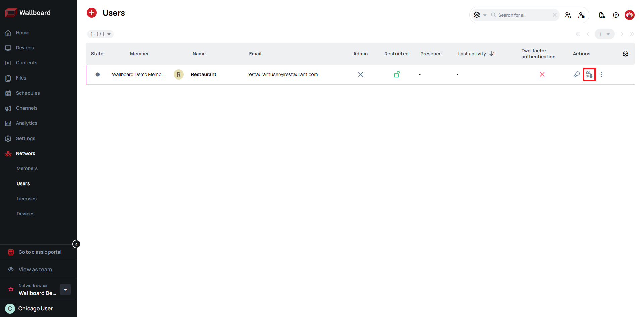The width and height of the screenshot is (644, 317).
Task: Open Members in the Network submenu
Action: [x=27, y=168]
